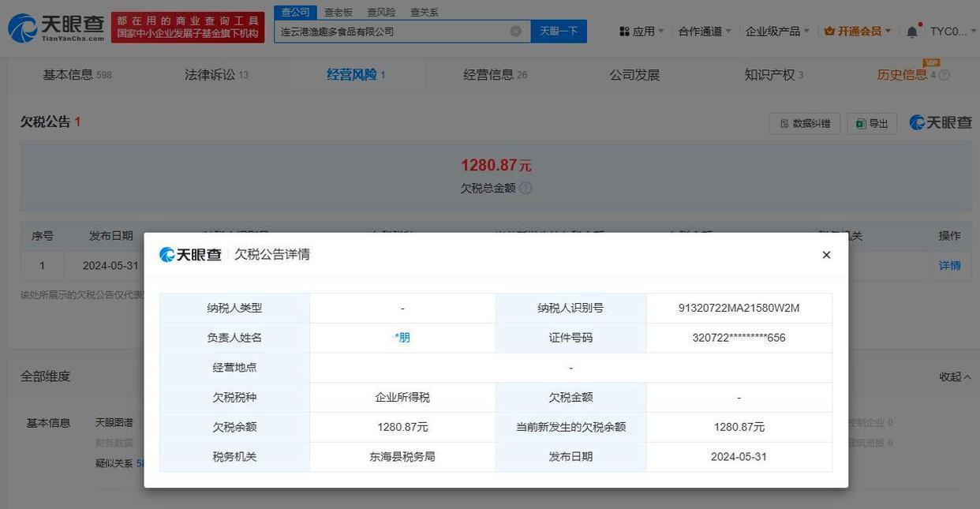Click the help icon next to 历史信息
The width and height of the screenshot is (980, 509).
point(944,76)
